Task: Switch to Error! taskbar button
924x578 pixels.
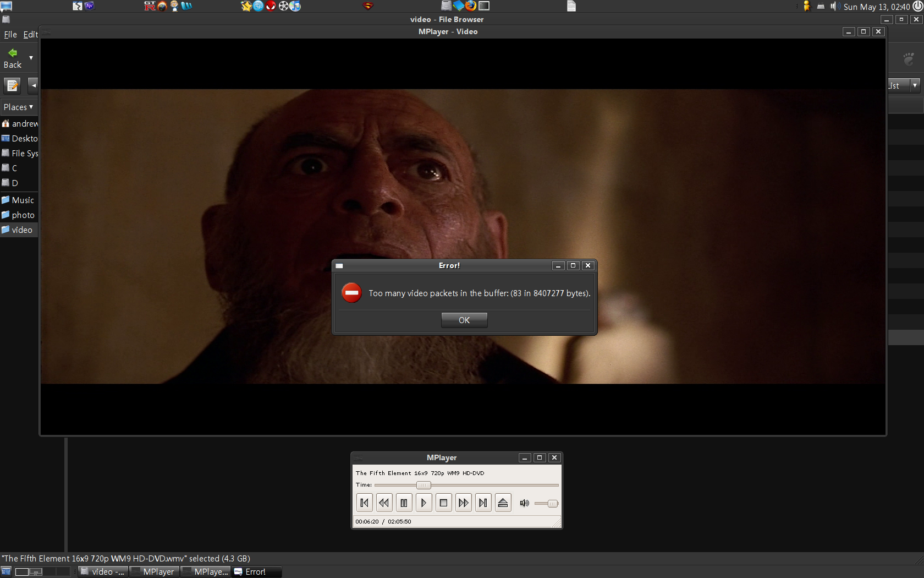Action: click(257, 572)
